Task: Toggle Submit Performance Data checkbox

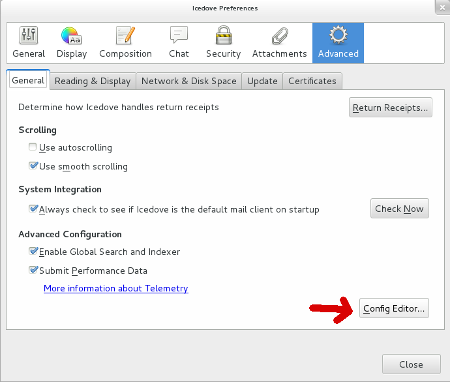Action: (x=33, y=270)
